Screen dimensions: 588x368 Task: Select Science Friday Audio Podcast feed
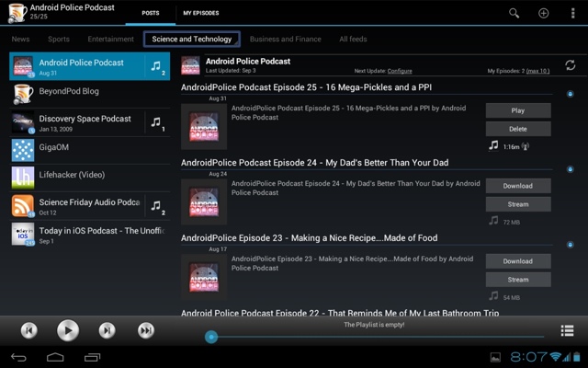(90, 206)
